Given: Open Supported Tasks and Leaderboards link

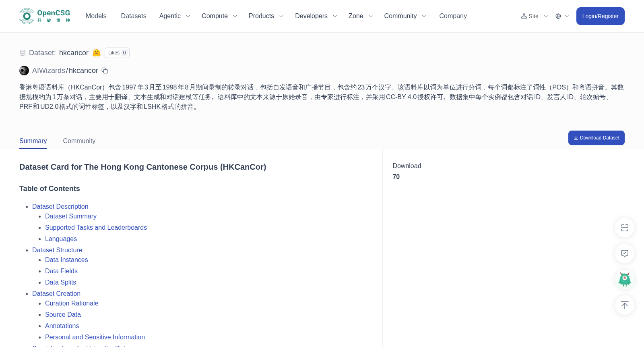Looking at the screenshot, I should coord(96,227).
